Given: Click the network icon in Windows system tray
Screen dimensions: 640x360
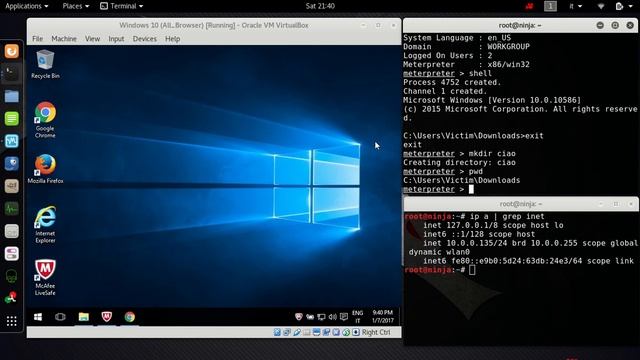Looking at the screenshot, I should 322,317.
